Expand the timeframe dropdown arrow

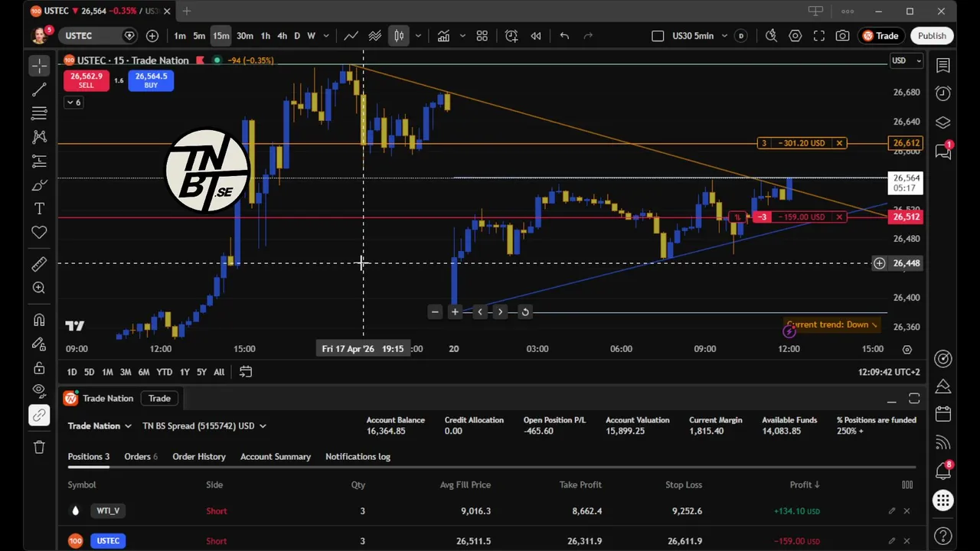(326, 36)
